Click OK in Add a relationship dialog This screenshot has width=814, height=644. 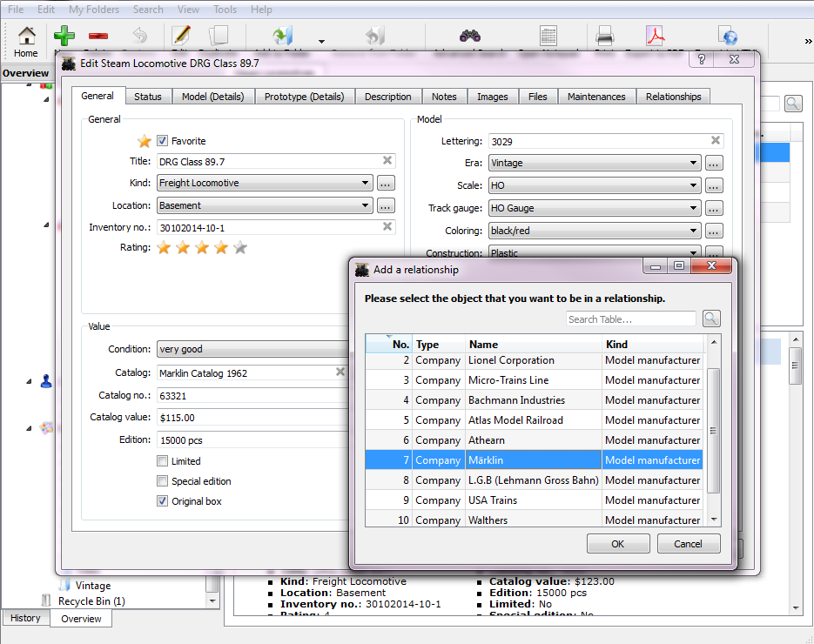[618, 544]
